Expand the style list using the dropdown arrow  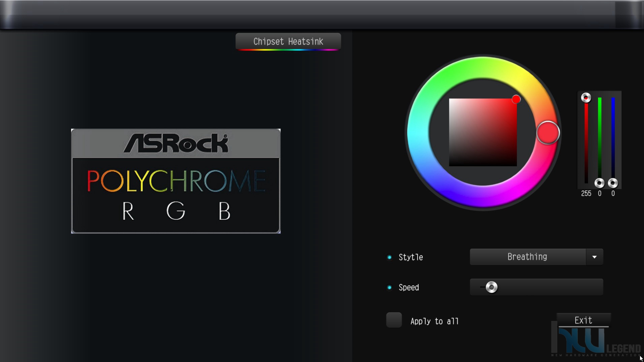[x=594, y=257]
